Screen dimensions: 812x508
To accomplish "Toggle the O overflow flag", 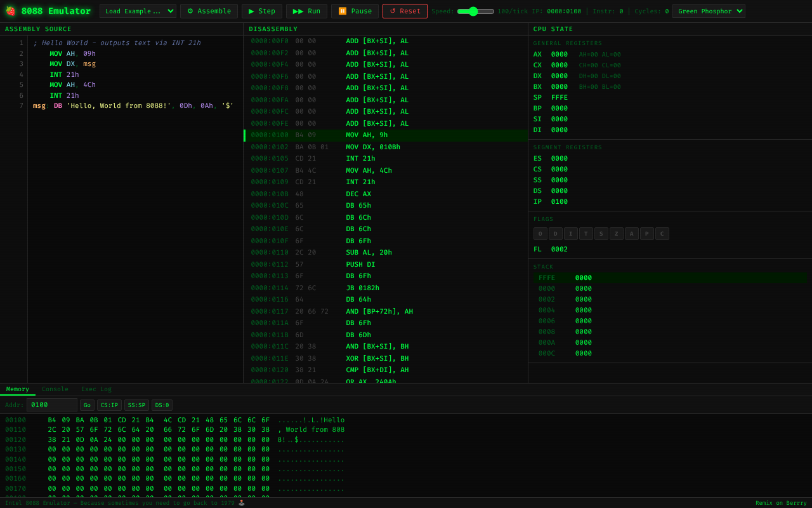I will tap(540, 234).
